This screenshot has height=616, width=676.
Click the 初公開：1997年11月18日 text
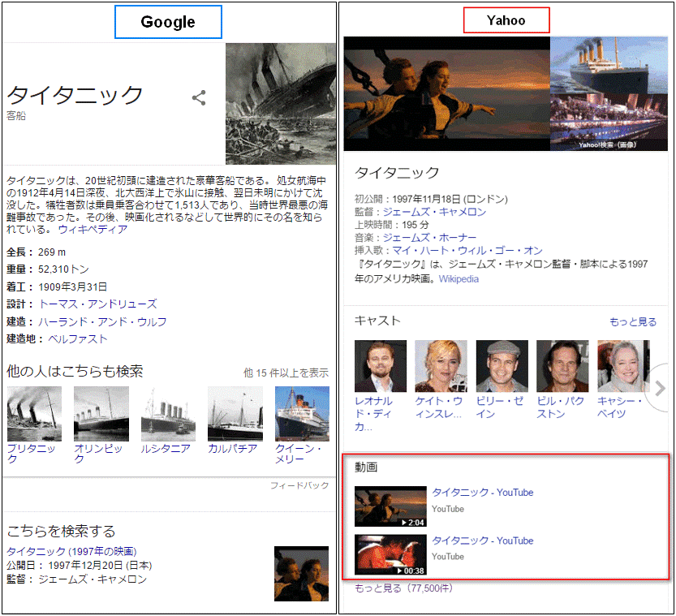(431, 199)
